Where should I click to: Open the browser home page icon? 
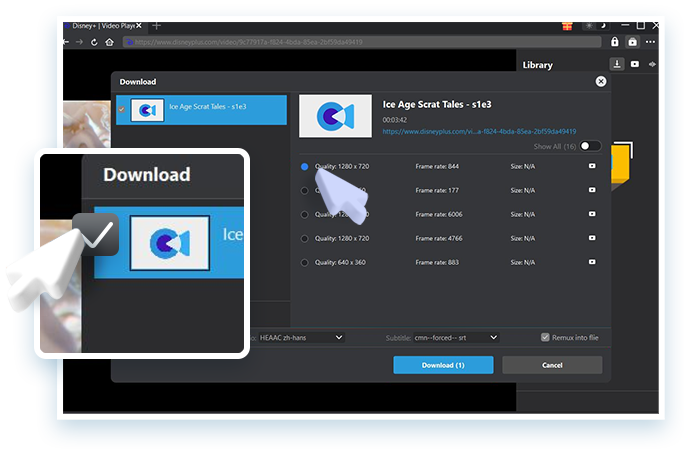pyautogui.click(x=109, y=42)
